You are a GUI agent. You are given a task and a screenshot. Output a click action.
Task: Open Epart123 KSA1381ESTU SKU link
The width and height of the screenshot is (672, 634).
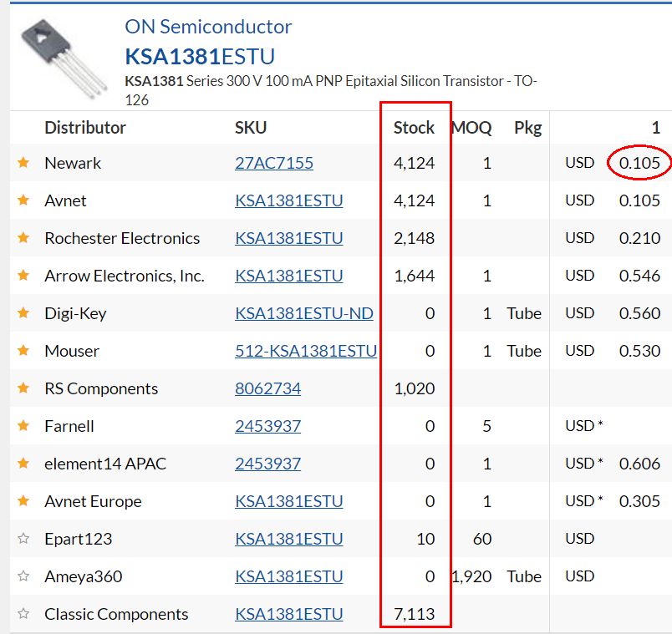click(289, 539)
